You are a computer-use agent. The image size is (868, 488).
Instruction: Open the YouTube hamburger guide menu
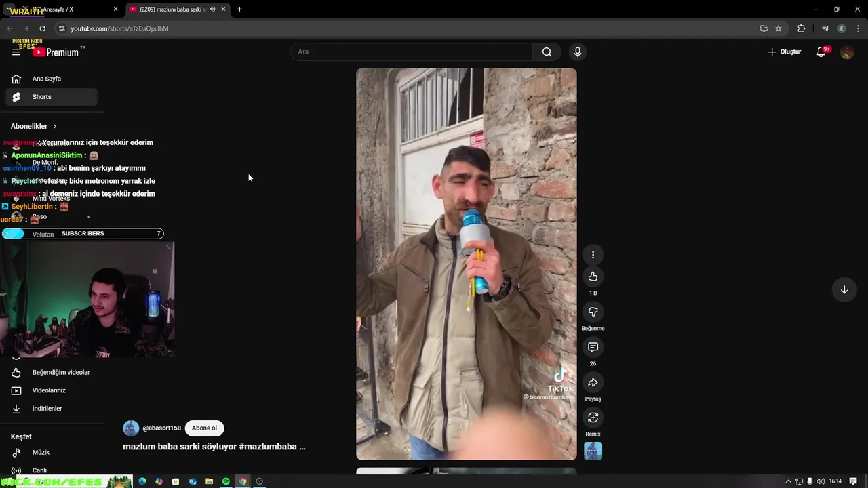[x=16, y=52]
